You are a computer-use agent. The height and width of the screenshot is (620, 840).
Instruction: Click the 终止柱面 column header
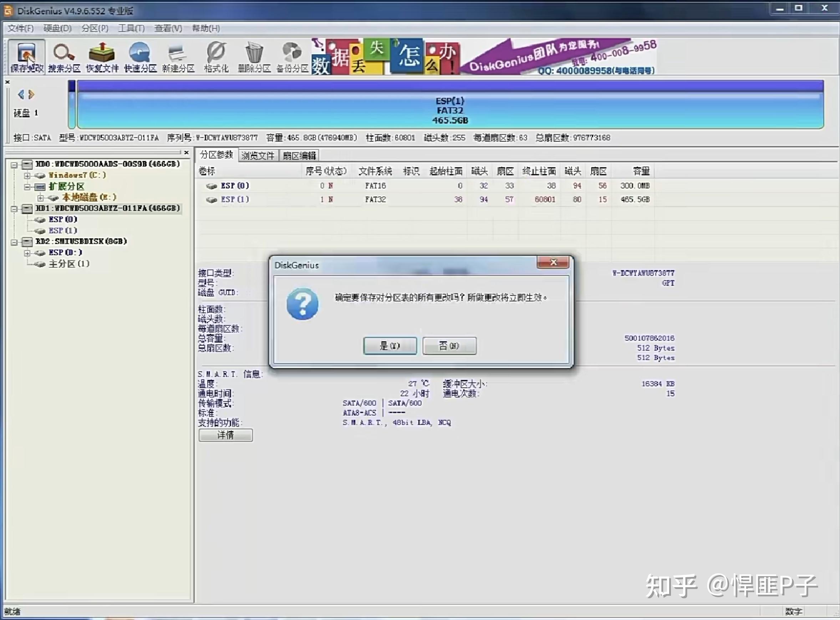[539, 171]
